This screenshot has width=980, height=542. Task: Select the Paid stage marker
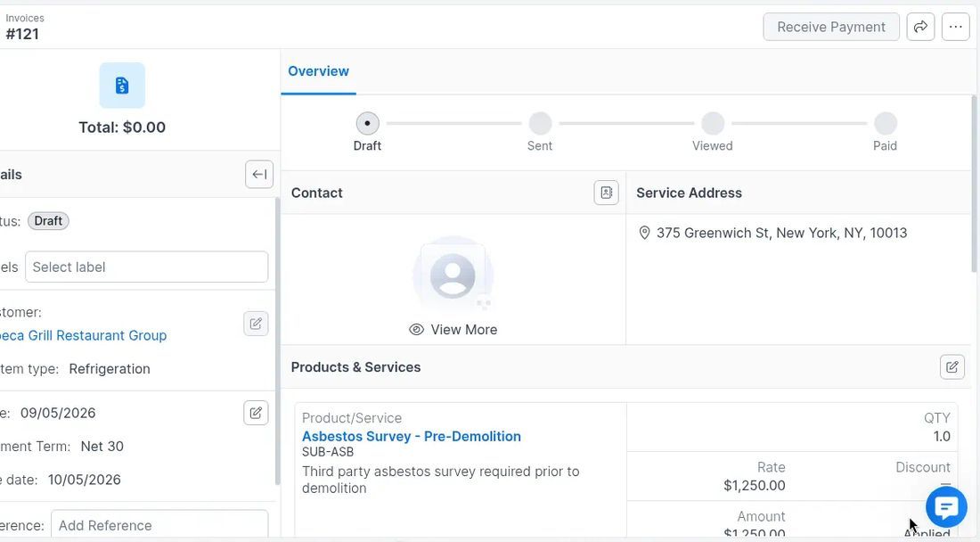pyautogui.click(x=885, y=123)
